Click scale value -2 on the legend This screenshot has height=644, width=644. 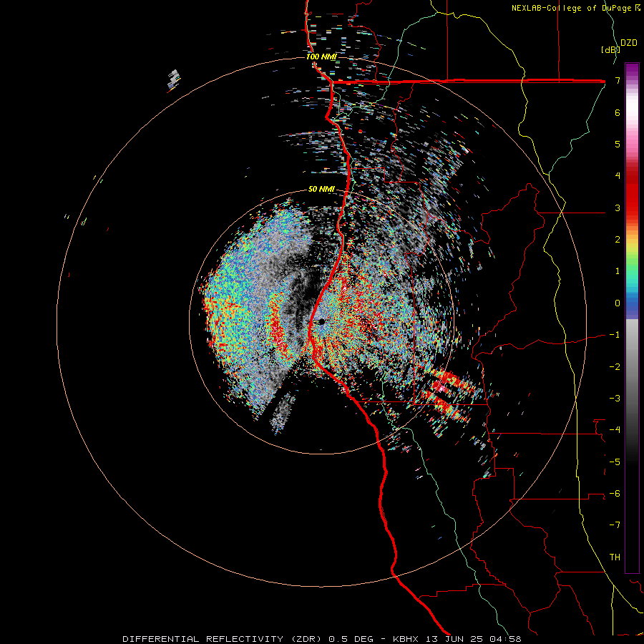(615, 367)
